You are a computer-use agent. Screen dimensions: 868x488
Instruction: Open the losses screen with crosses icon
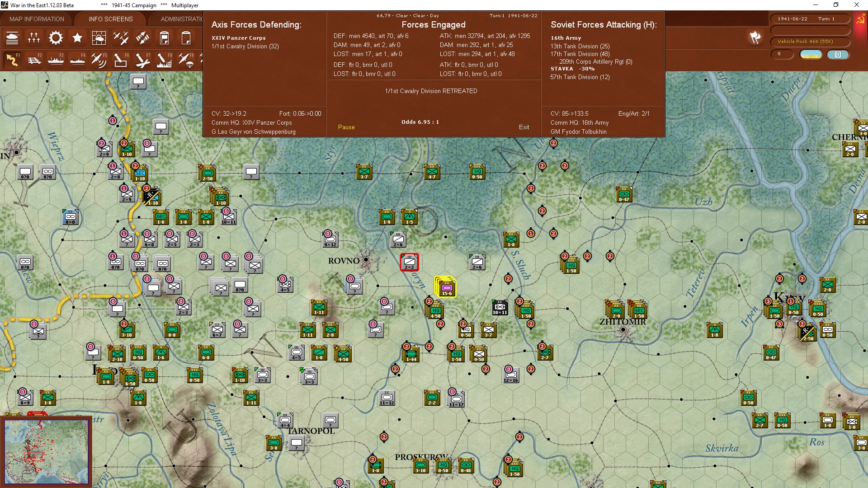click(x=34, y=38)
